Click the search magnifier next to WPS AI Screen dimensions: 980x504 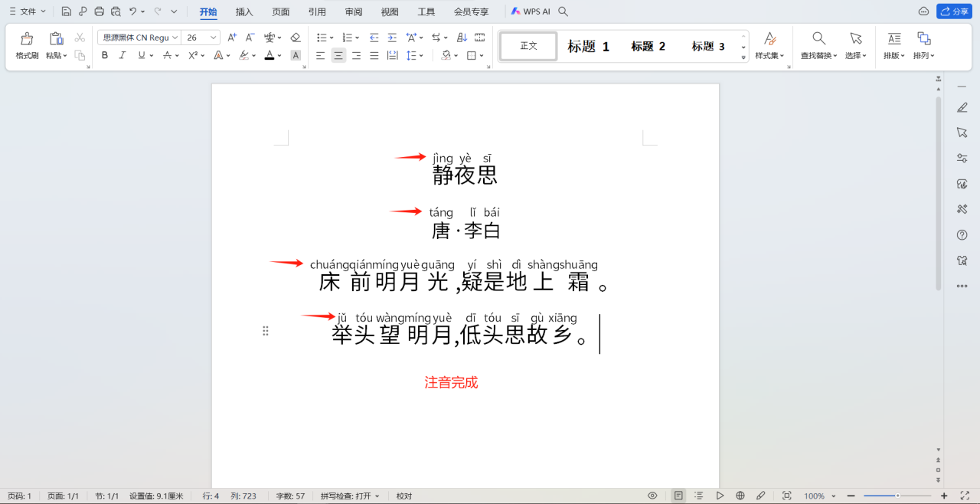coord(563,11)
